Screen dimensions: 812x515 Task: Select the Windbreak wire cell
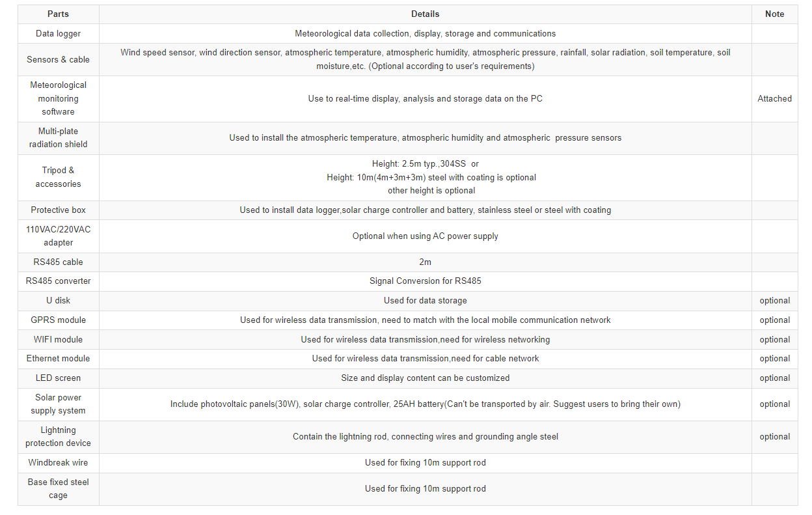click(x=58, y=463)
